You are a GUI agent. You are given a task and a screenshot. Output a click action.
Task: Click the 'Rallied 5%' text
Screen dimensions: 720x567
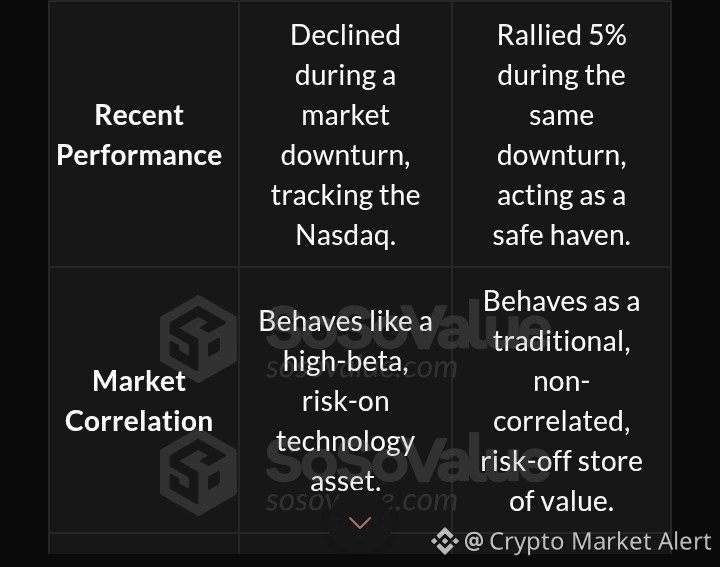click(561, 35)
